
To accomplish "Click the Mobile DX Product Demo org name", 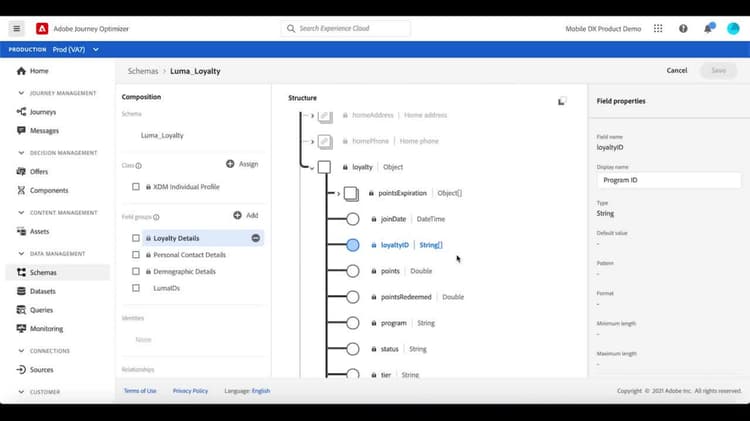I will [x=603, y=29].
